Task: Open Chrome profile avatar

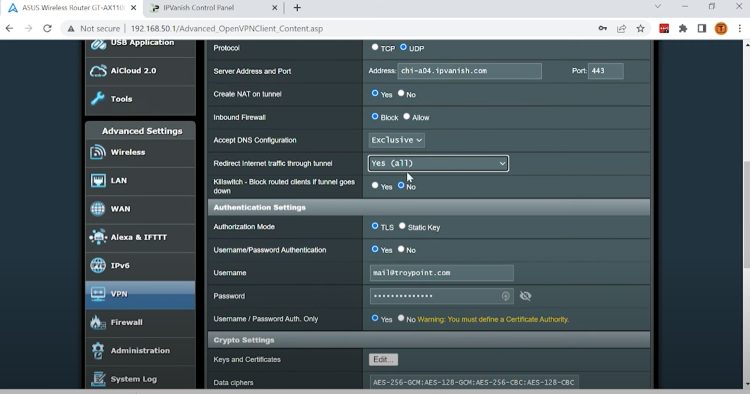Action: point(721,29)
